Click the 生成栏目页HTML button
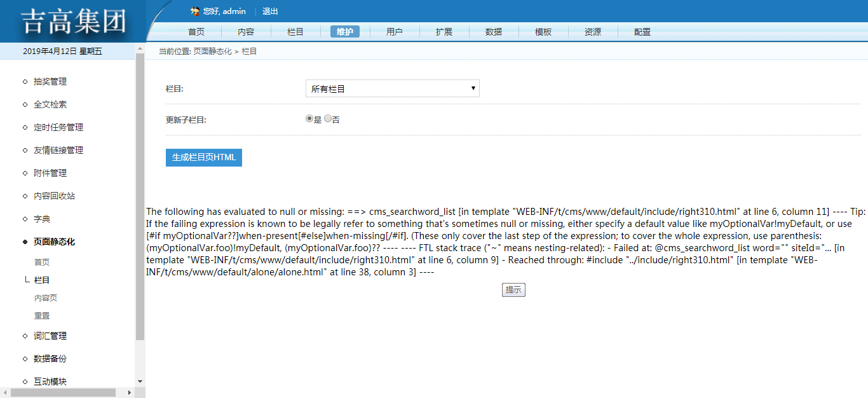Screen dimensions: 868x398 204,158
